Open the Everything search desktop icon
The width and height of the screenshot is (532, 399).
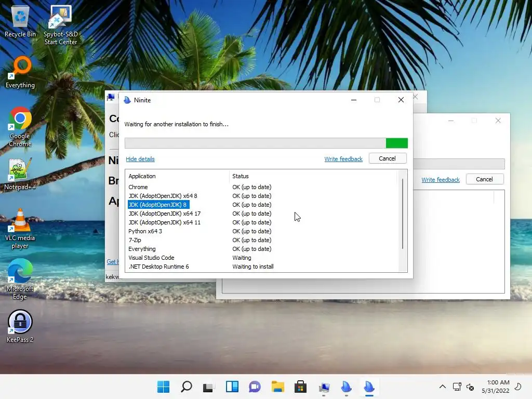coord(20,73)
